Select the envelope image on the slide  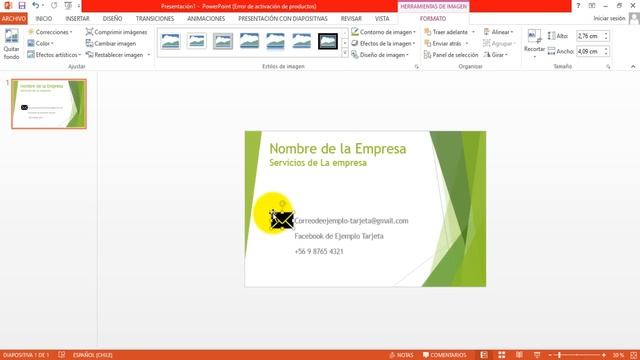point(282,220)
